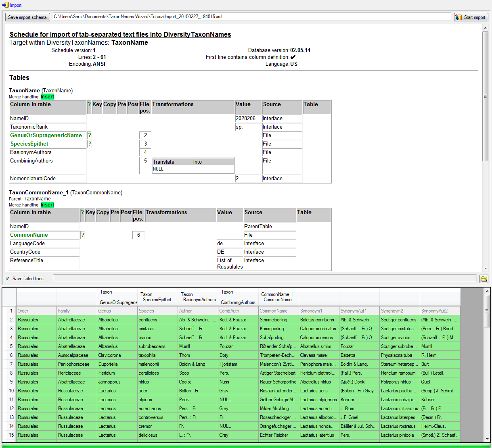The image size is (492, 448).
Task: Click the Semmelporling cell in the data grid
Action: (278, 320)
